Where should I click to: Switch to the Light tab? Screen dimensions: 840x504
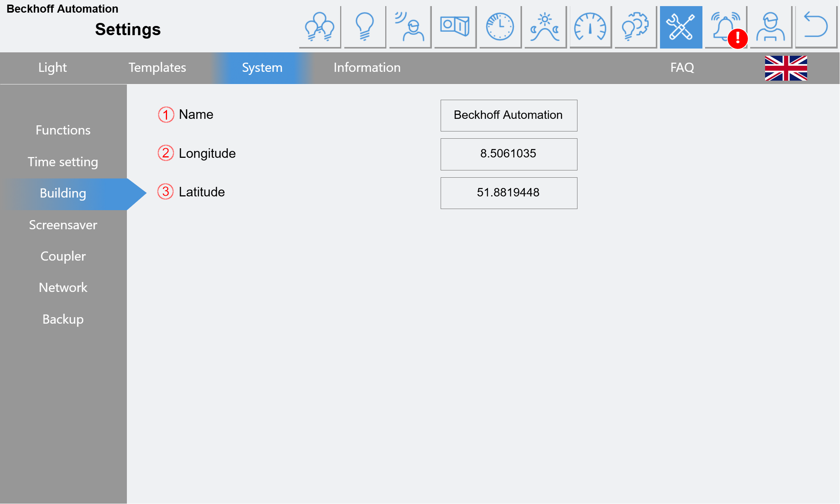point(52,68)
